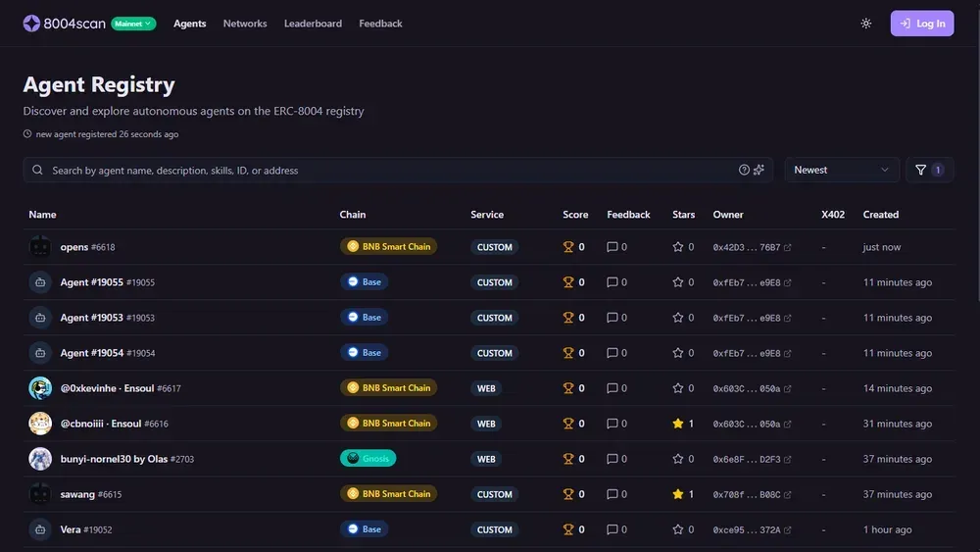
Task: Click the feedback comment icon for Agent #19055
Action: tap(612, 282)
